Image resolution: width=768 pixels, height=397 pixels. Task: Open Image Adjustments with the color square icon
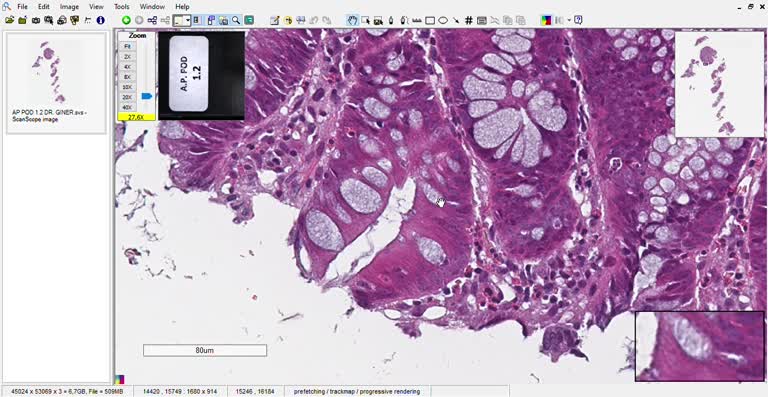coord(546,20)
